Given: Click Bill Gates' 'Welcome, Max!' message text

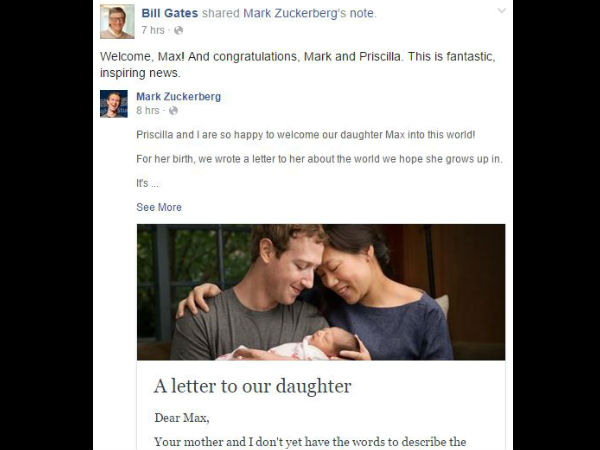Looking at the screenshot, I should coord(298,64).
